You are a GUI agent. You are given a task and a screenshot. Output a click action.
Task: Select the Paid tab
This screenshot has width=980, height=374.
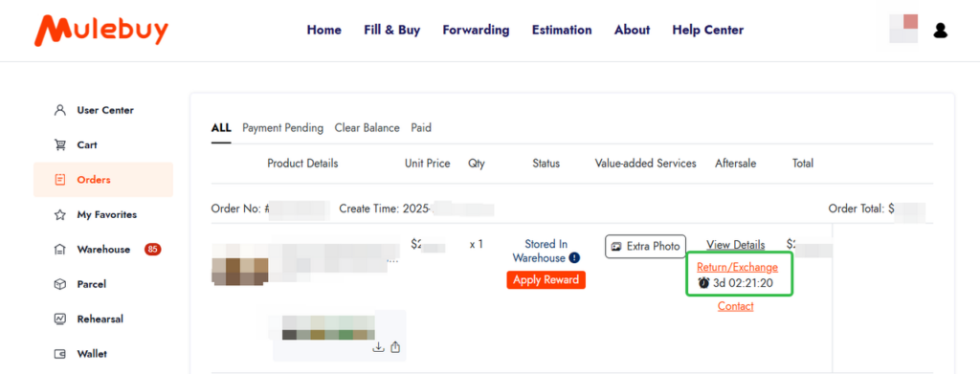421,128
